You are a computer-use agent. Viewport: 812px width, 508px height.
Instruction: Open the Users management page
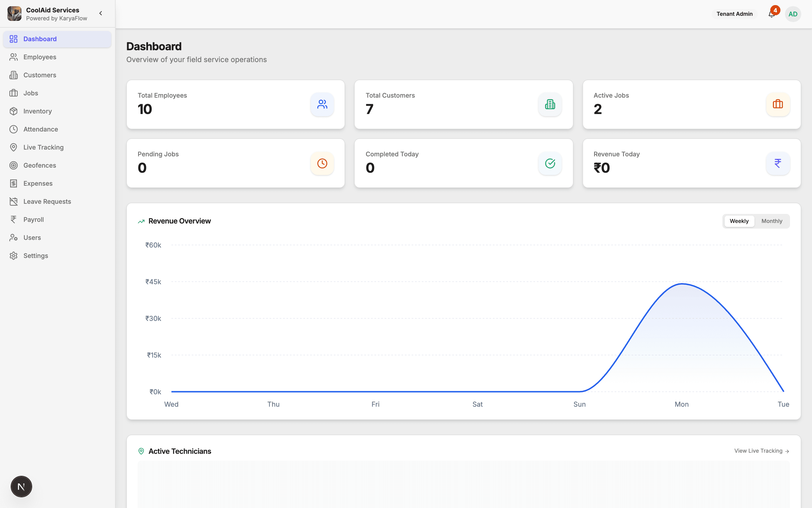58,238
